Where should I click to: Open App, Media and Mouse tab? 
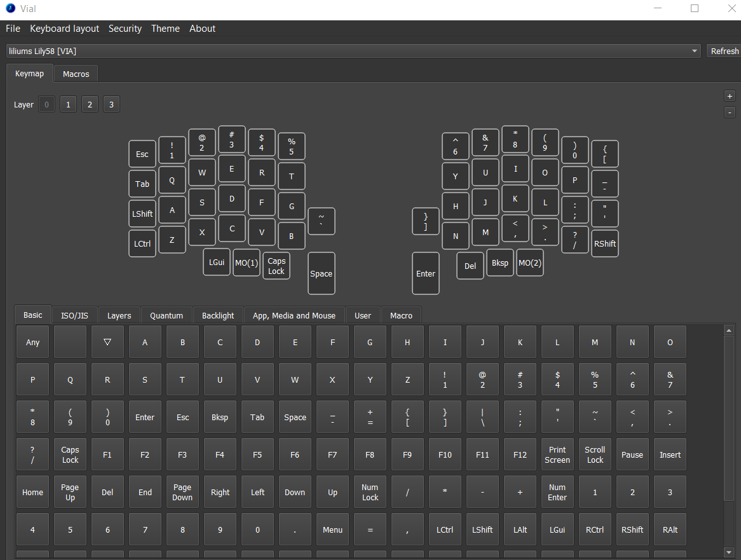pos(294,315)
